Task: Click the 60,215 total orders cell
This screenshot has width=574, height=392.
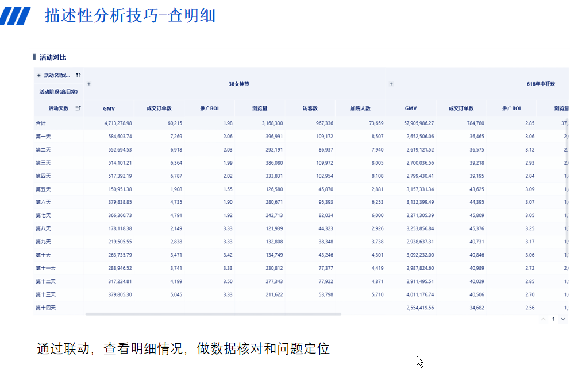Action: (x=175, y=123)
